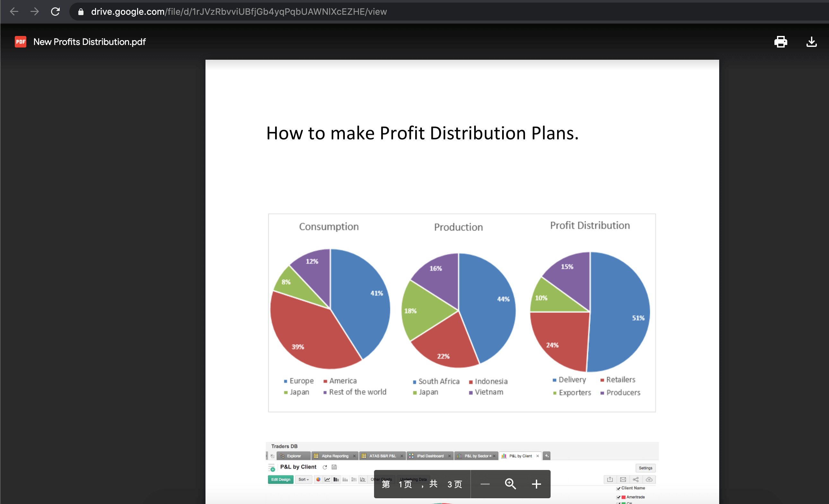Click the Ameritrade red color swatch
829x504 pixels.
tap(624, 497)
